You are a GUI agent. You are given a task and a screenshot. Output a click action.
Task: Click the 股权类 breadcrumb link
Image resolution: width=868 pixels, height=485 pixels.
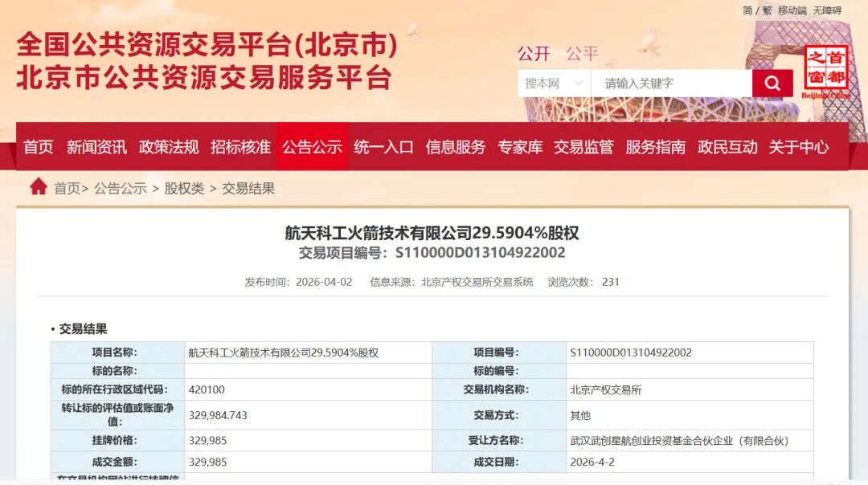[x=184, y=189]
